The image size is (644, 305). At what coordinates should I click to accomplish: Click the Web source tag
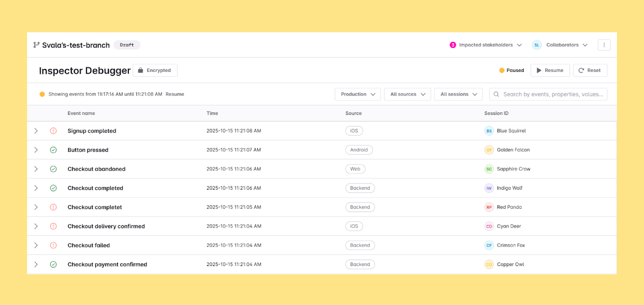[355, 169]
